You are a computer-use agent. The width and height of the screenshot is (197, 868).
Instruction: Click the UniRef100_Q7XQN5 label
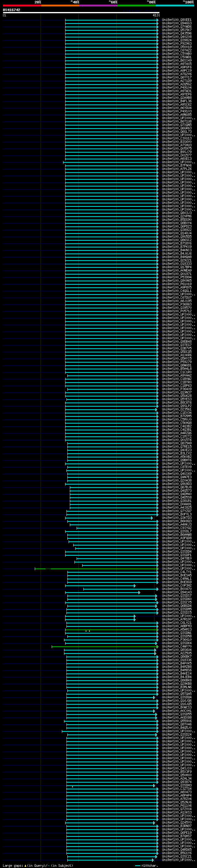176,125
